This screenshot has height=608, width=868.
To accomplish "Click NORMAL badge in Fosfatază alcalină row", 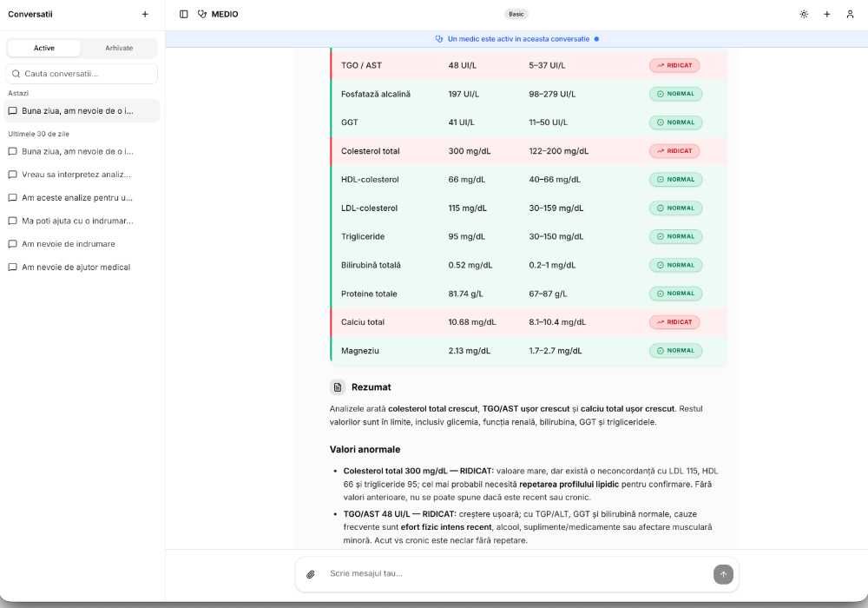I will [x=675, y=94].
